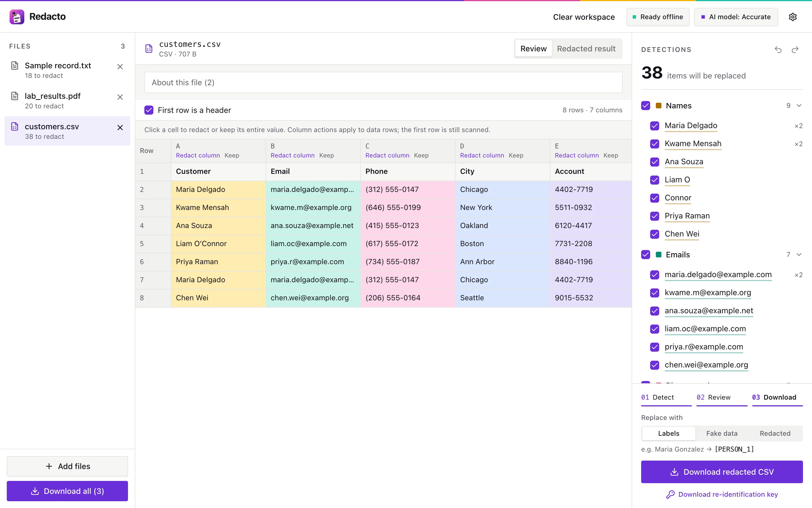
Task: Remove Sample record.txt from files
Action: [120, 67]
